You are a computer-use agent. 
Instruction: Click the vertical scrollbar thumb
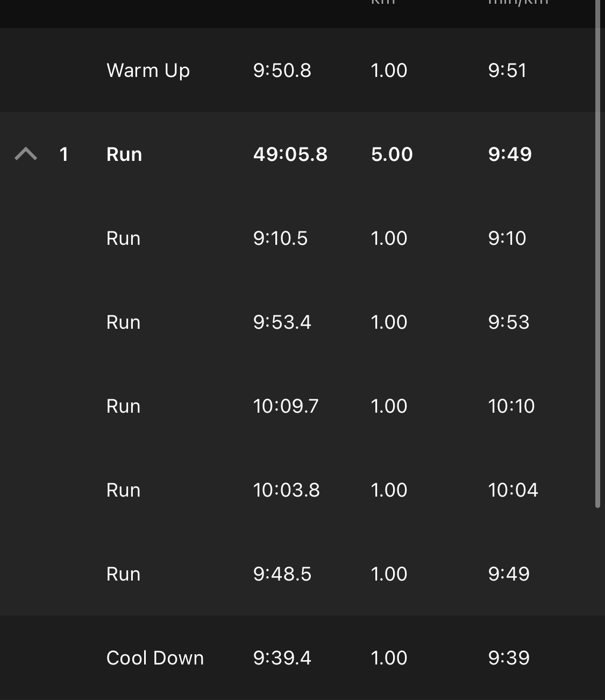pos(597,258)
